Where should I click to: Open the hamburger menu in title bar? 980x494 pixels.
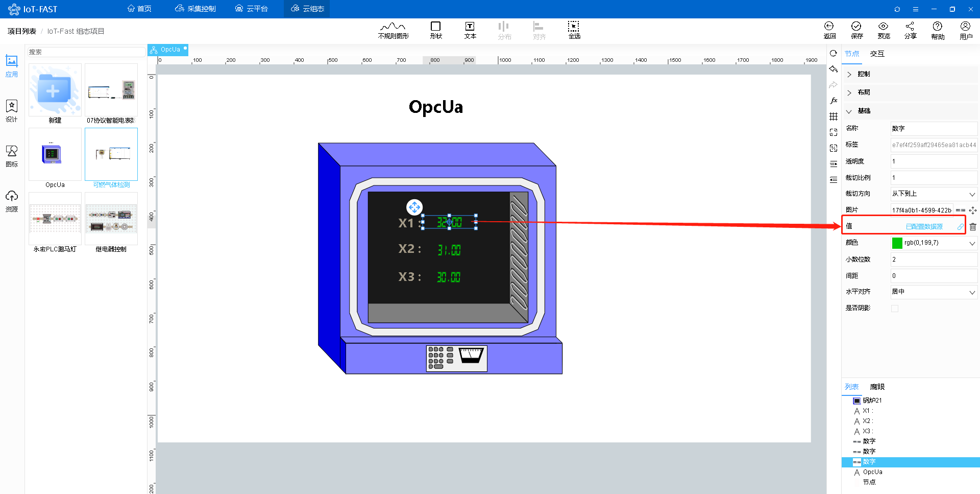tap(916, 9)
